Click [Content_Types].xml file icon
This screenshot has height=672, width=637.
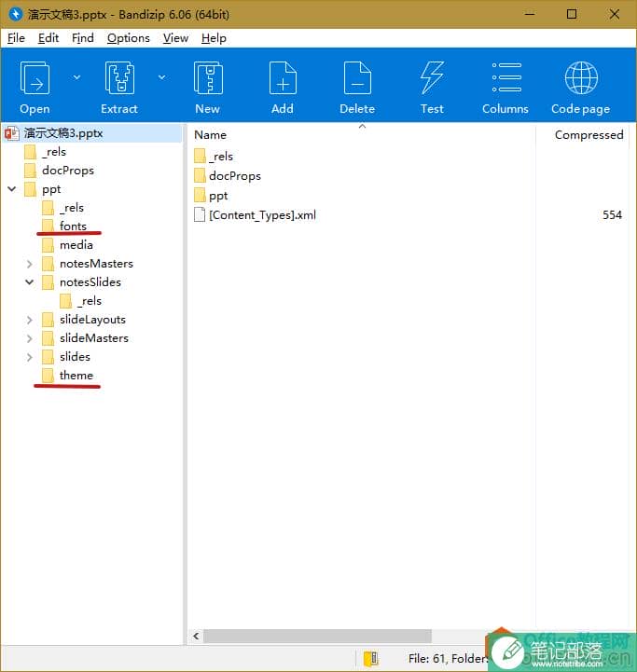pos(200,214)
